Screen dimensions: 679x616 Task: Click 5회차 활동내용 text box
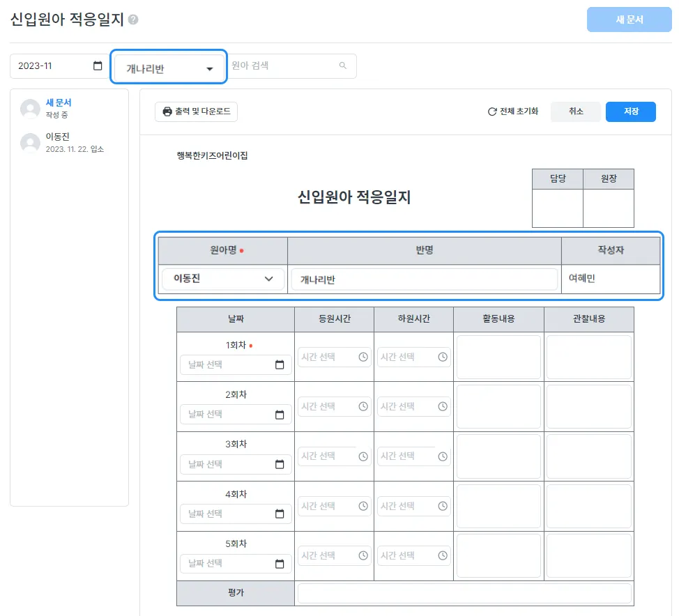[x=499, y=556]
